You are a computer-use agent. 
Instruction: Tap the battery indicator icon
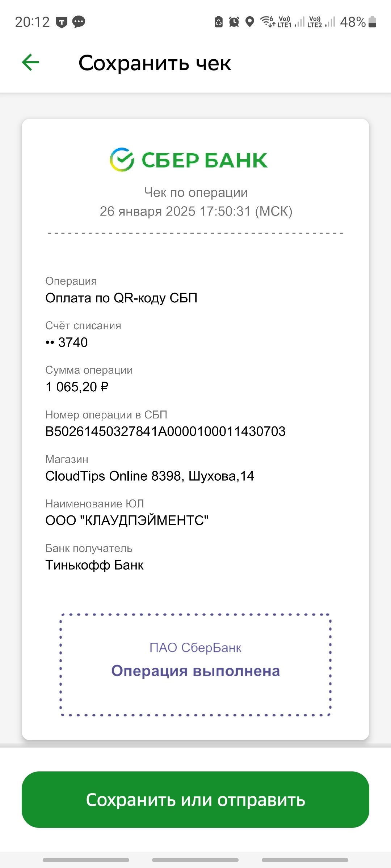[373, 22]
